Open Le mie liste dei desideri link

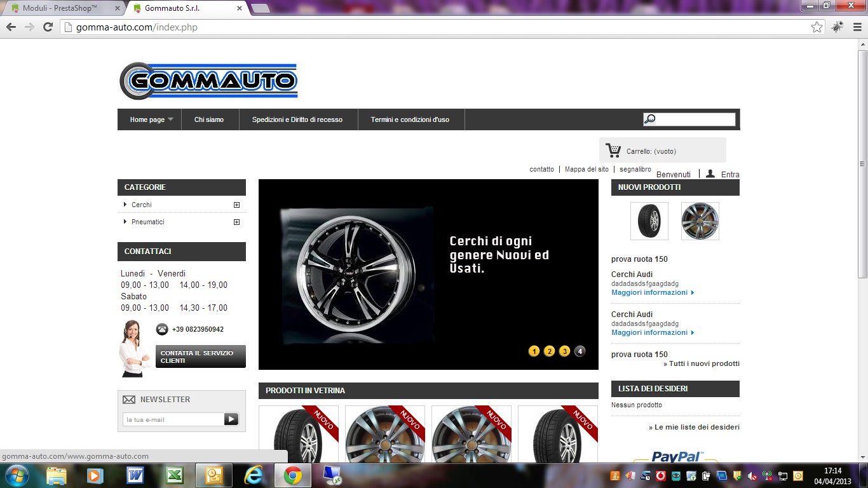pyautogui.click(x=694, y=427)
